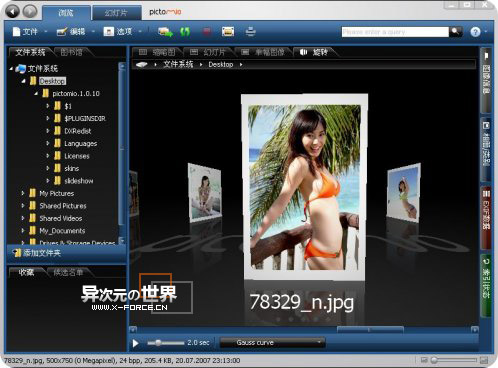Screen dimensions: 498x368
Task: Click the small-thumbnail icon left of zoom slider
Action: pos(424,360)
